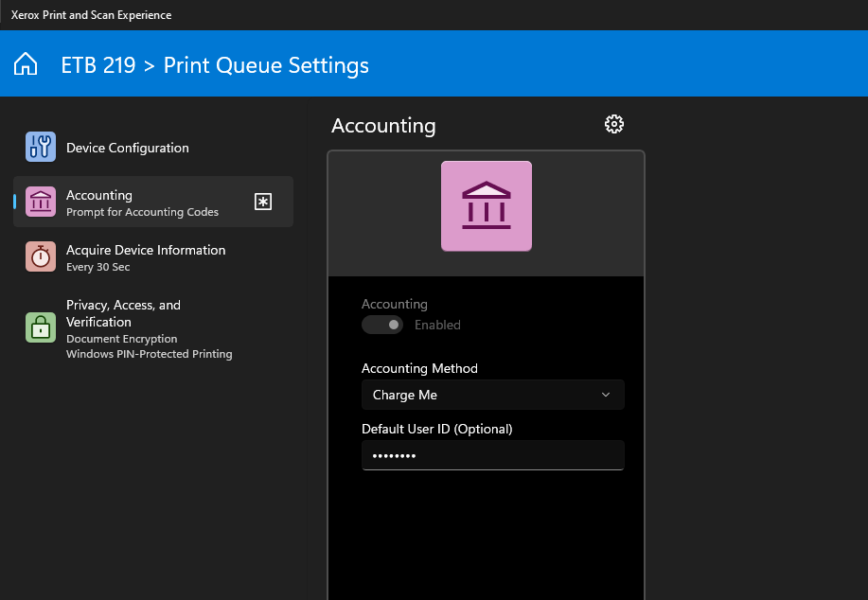Go to the Home screen icon
Screen dimensions: 868x600
tap(26, 64)
